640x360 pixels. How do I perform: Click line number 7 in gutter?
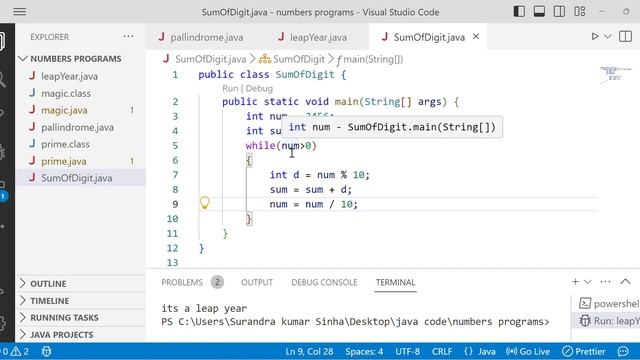click(175, 175)
